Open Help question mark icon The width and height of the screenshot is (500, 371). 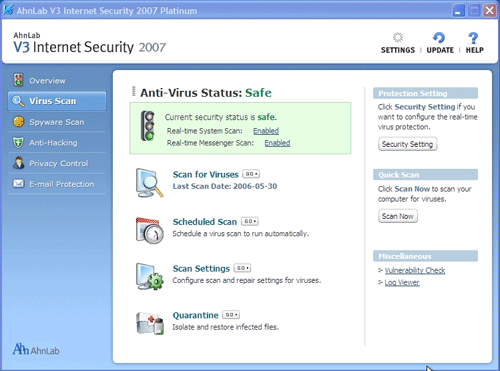(473, 38)
